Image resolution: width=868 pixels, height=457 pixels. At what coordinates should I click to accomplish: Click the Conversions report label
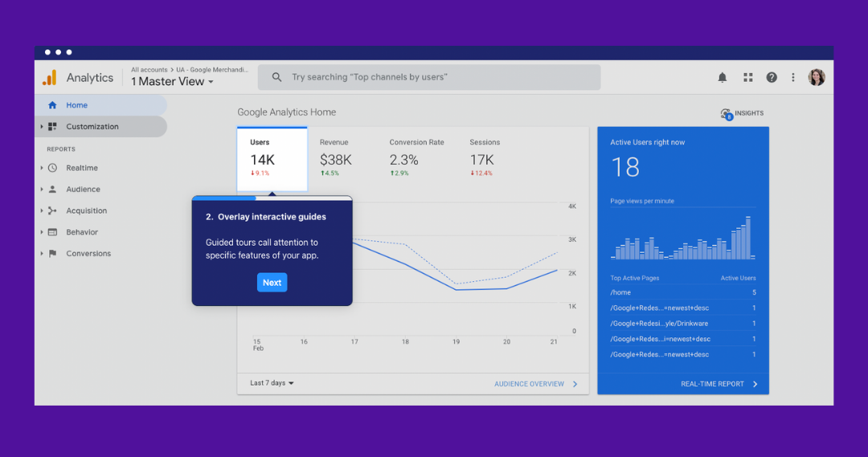click(x=88, y=253)
